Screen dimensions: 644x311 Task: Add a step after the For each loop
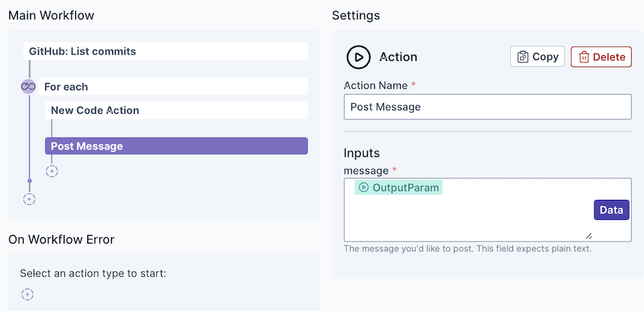(29, 199)
